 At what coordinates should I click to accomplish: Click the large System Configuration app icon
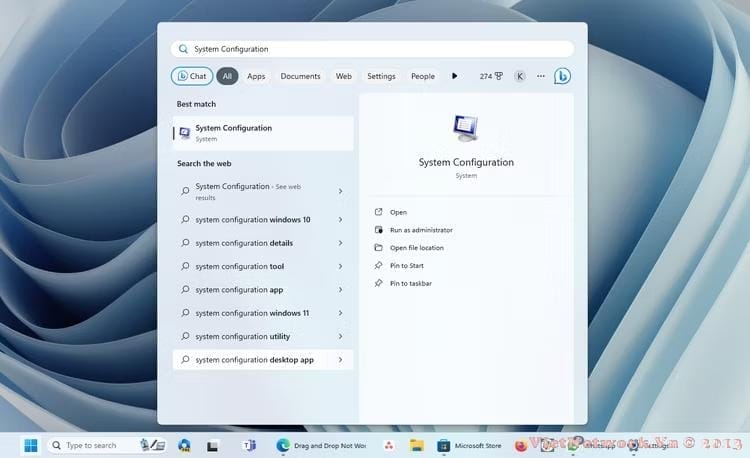466,129
